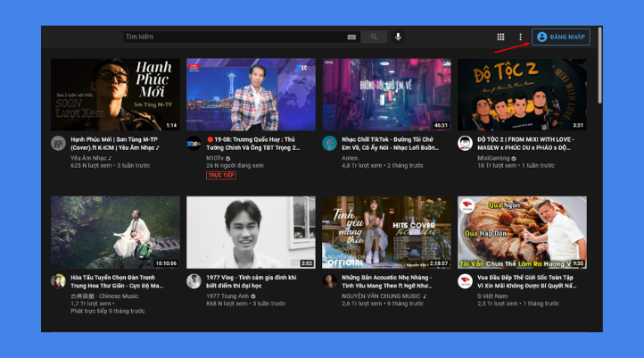Image resolution: width=644 pixels, height=358 pixels.
Task: Open title Hòa Tấu Tuyển Chọn Đàn Tranh
Action: (x=117, y=281)
